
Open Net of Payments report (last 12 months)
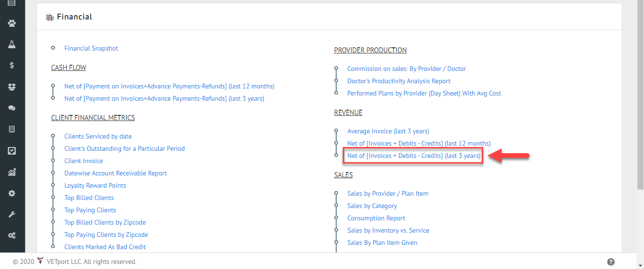169,86
